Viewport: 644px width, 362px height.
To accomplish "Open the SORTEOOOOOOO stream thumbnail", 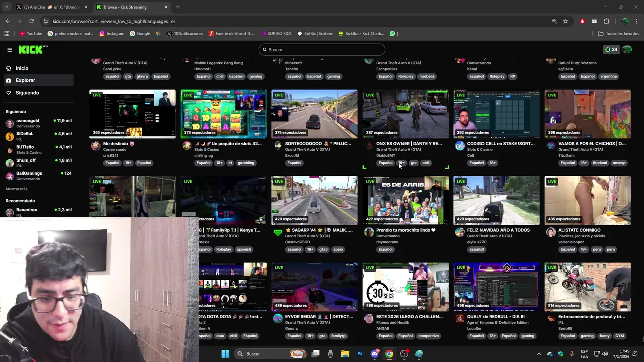I will coord(314,114).
